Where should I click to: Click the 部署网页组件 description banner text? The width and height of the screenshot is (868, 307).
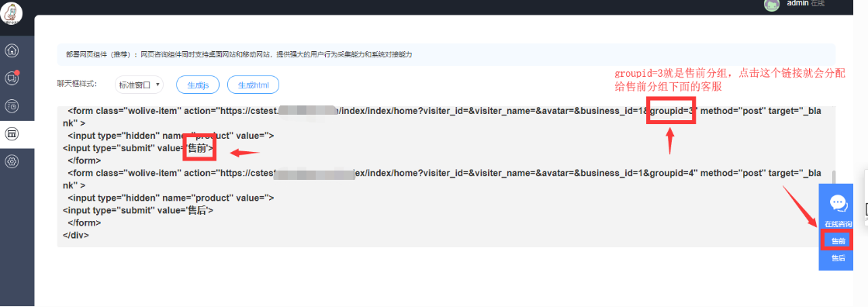(239, 55)
